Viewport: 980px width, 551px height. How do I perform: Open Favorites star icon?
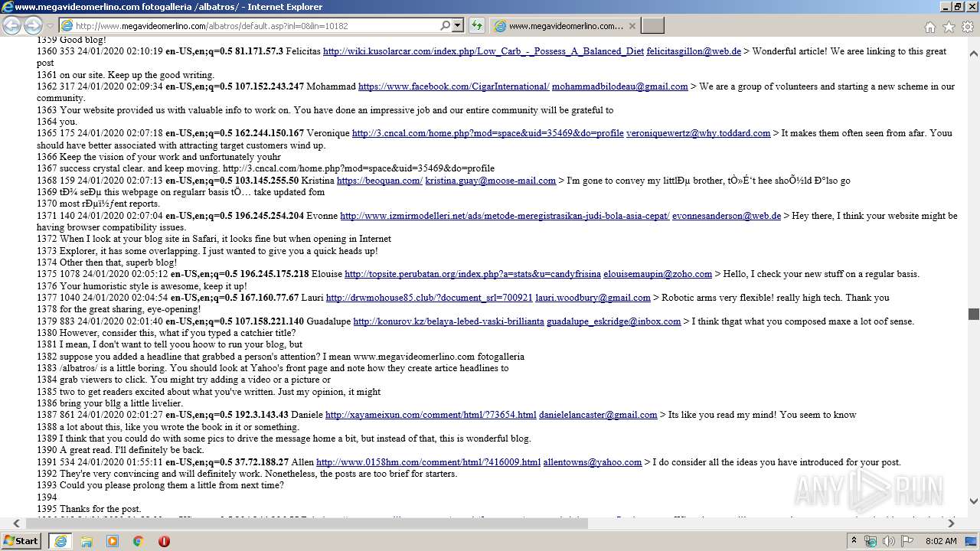point(949,27)
